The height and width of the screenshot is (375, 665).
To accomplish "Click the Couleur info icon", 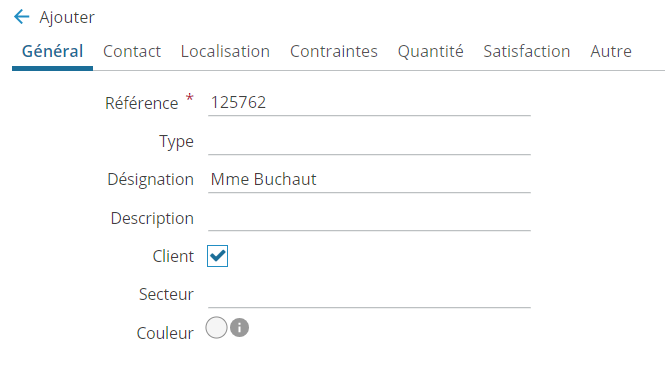I will [x=240, y=327].
